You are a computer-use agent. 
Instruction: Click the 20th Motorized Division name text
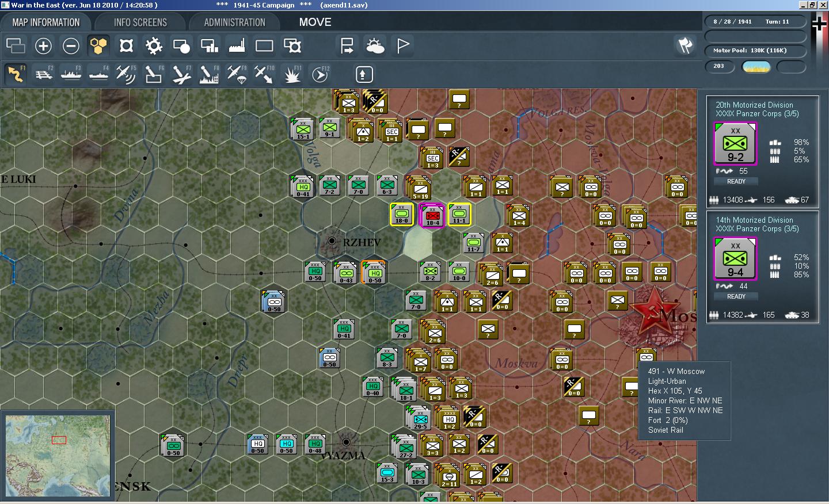tap(754, 105)
